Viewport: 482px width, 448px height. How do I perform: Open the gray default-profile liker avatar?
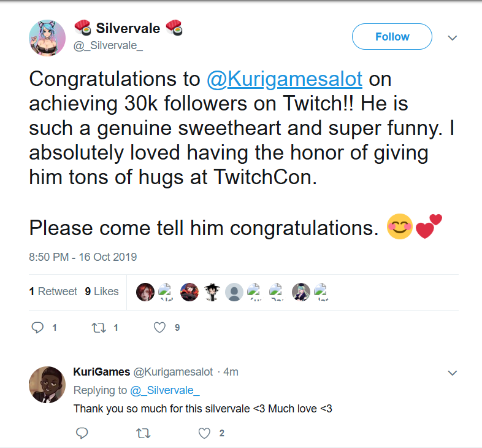point(234,292)
